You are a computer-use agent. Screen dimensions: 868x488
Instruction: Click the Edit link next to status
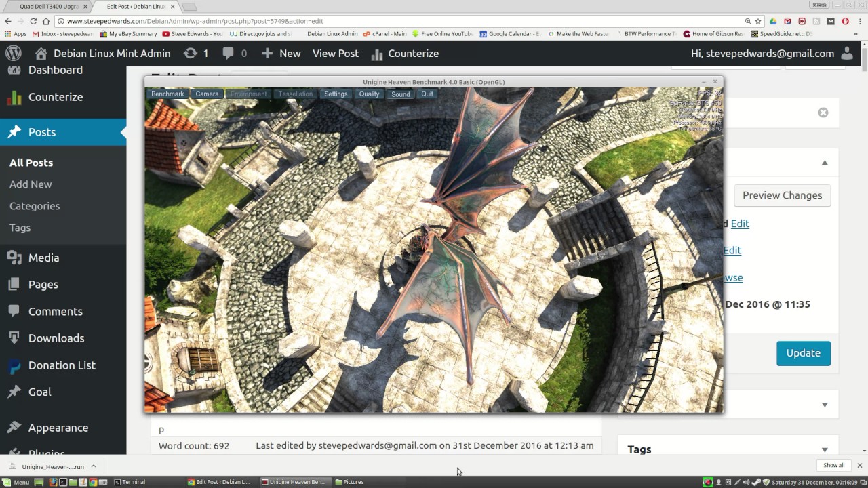(740, 224)
